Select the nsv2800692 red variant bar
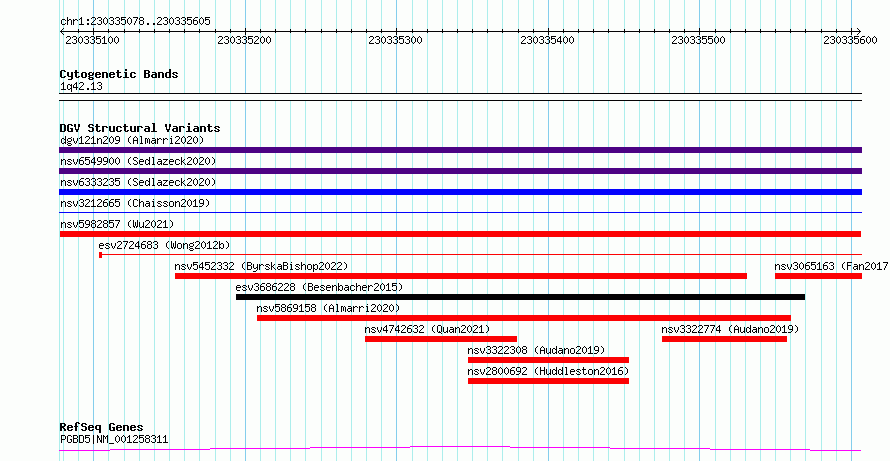The image size is (890, 461). pyautogui.click(x=548, y=381)
